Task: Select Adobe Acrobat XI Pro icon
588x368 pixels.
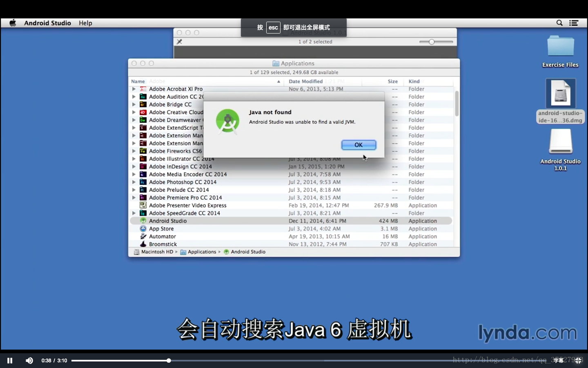Action: click(143, 89)
